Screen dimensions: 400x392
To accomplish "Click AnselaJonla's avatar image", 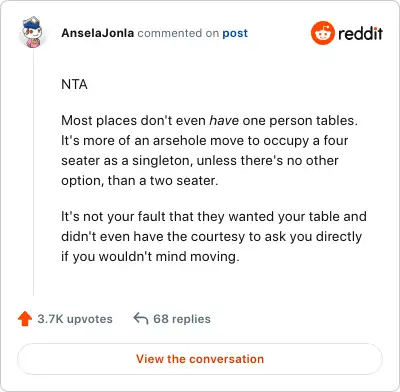I will pyautogui.click(x=33, y=32).
